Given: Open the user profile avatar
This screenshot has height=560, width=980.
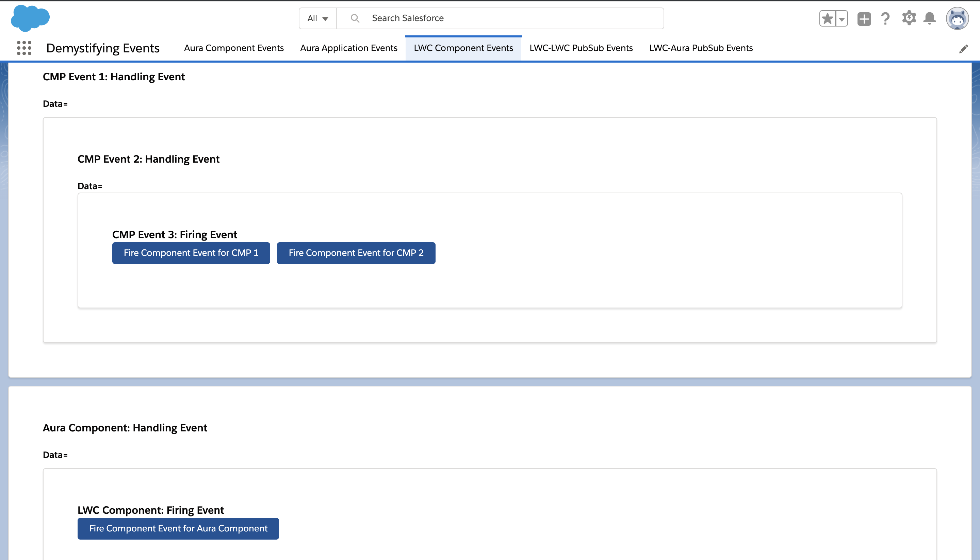Looking at the screenshot, I should [957, 18].
